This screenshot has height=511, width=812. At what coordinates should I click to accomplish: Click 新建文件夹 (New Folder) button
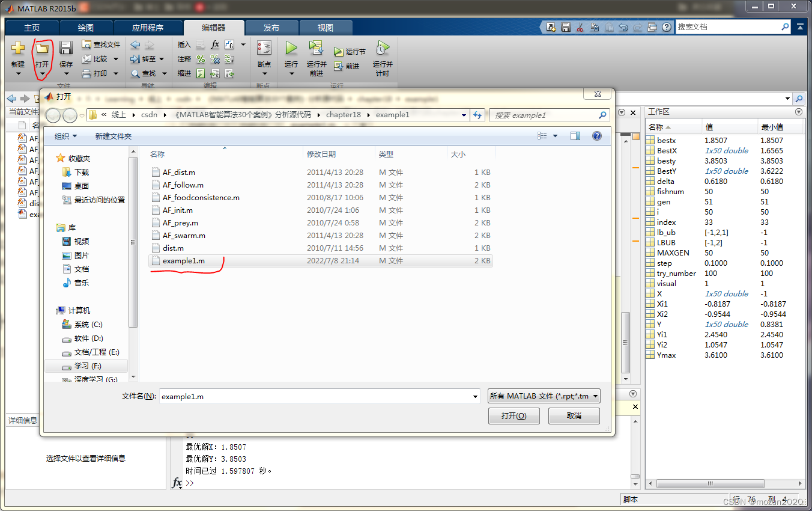point(113,136)
